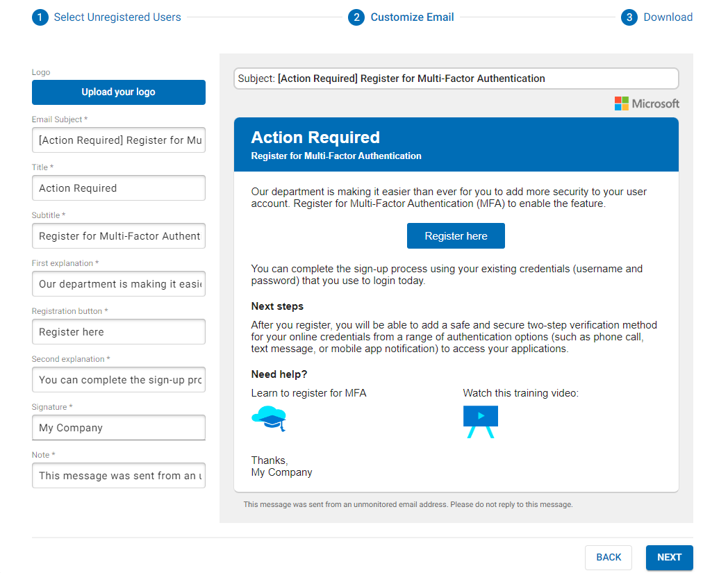Focus the Signature field with My Company

[118, 427]
